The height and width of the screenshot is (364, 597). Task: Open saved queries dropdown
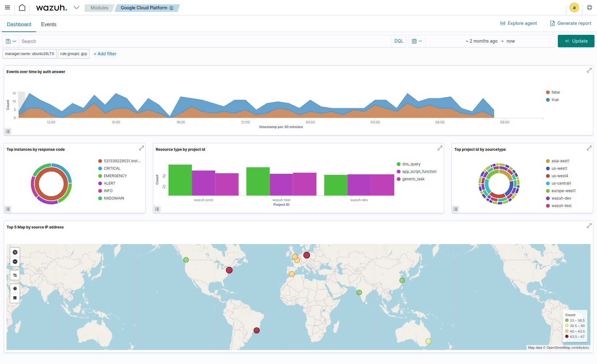pos(11,41)
